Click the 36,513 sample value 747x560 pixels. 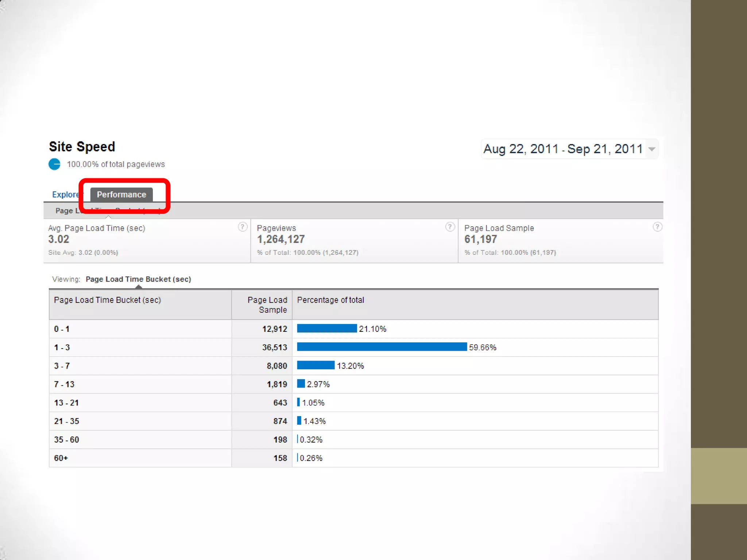click(274, 347)
